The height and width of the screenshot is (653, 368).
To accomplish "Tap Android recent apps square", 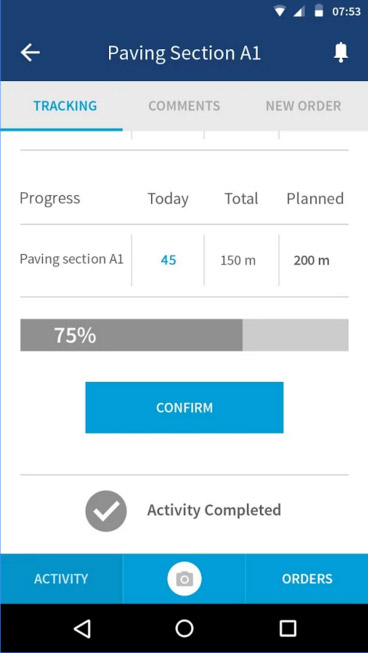I will click(287, 628).
